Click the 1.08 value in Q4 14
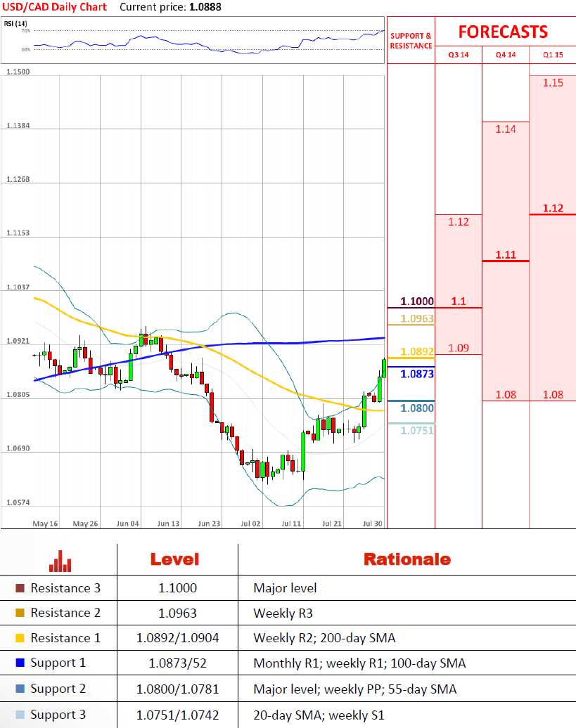This screenshot has height=728, width=576. (x=506, y=395)
